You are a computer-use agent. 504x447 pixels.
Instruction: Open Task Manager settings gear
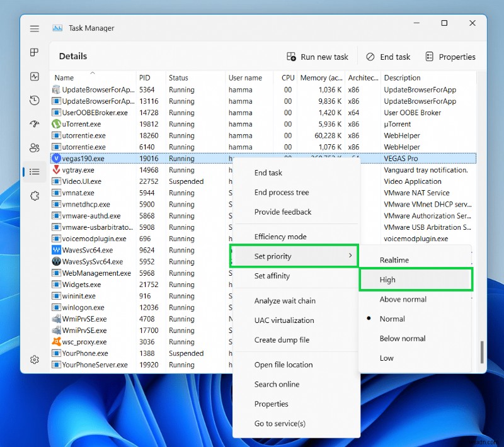pyautogui.click(x=35, y=359)
